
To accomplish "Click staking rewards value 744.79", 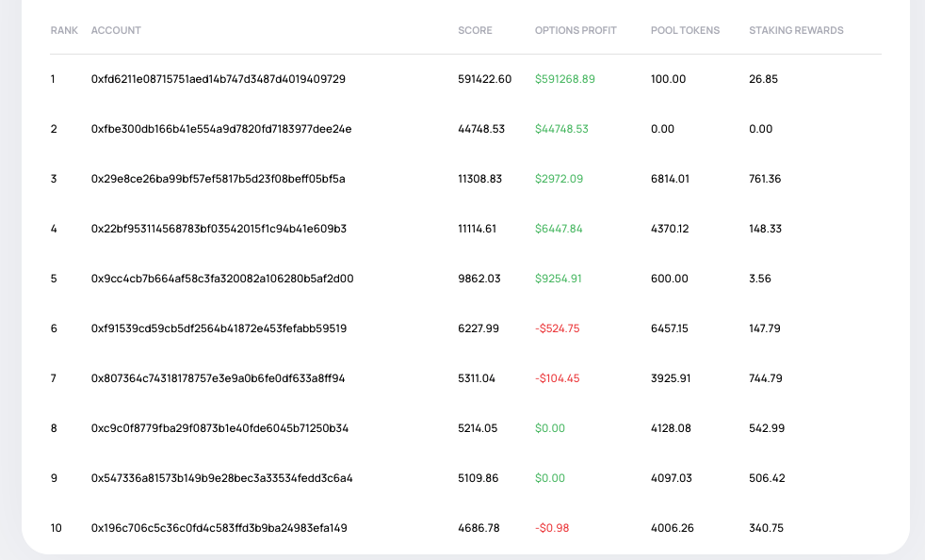I will [x=766, y=378].
